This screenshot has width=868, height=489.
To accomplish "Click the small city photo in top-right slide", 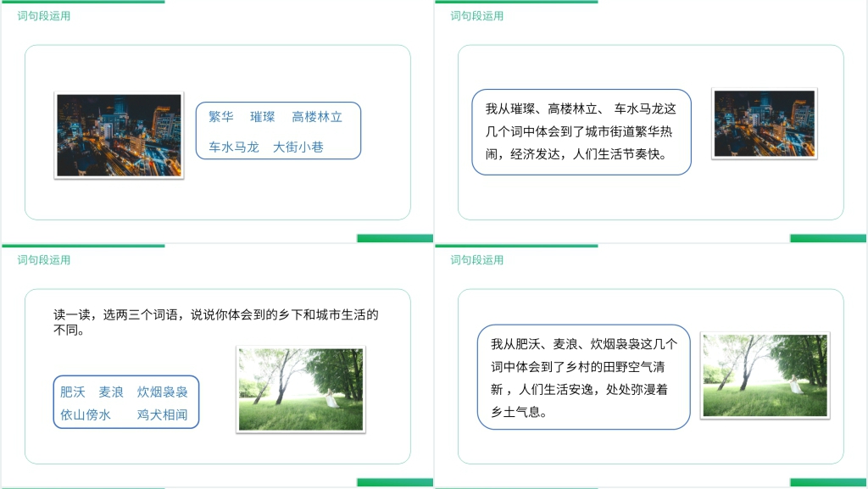I will 764,124.
